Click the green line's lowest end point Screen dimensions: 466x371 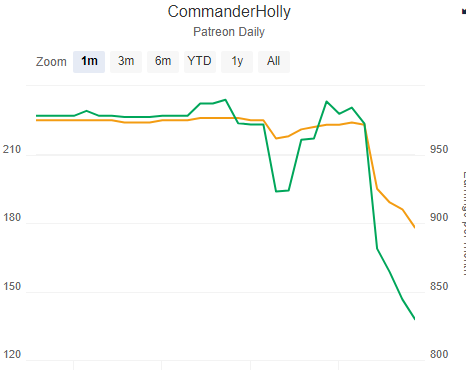[414, 319]
